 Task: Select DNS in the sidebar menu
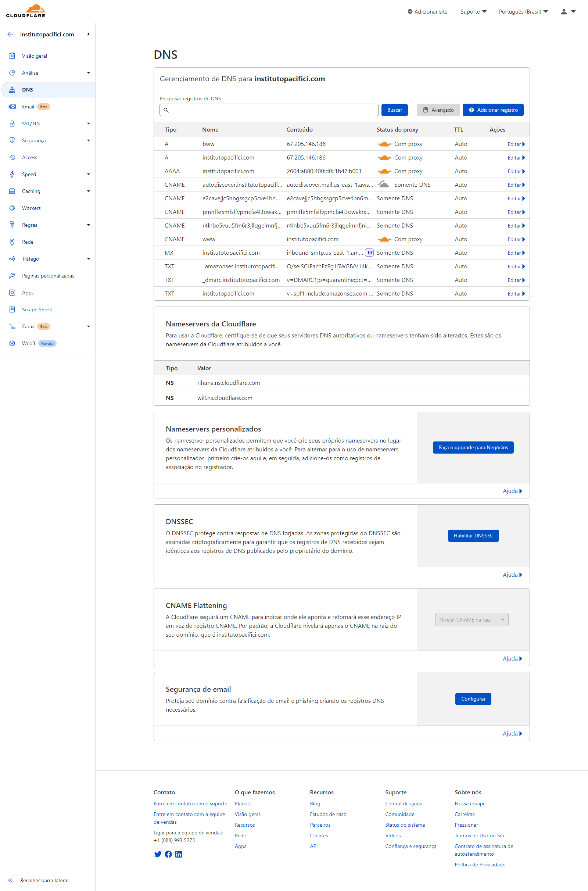(48, 90)
